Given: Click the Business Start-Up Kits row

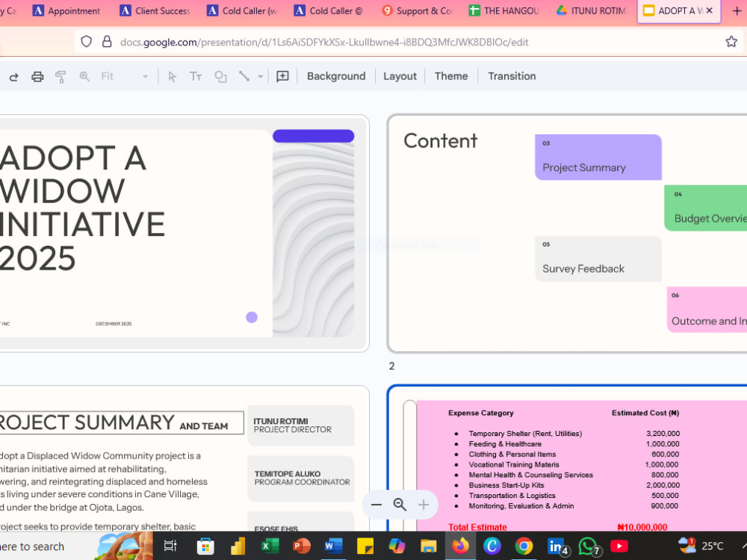Looking at the screenshot, I should point(567,485).
